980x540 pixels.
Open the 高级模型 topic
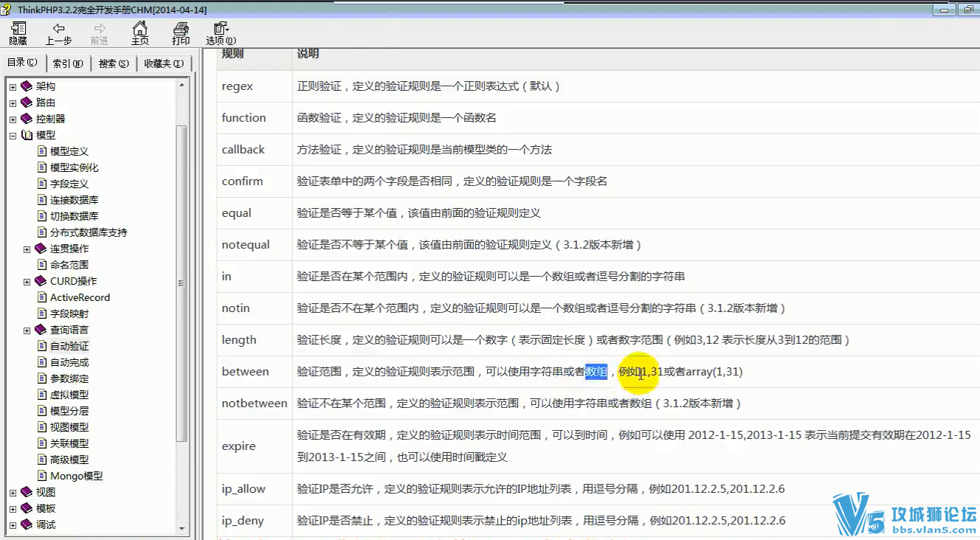(x=69, y=460)
